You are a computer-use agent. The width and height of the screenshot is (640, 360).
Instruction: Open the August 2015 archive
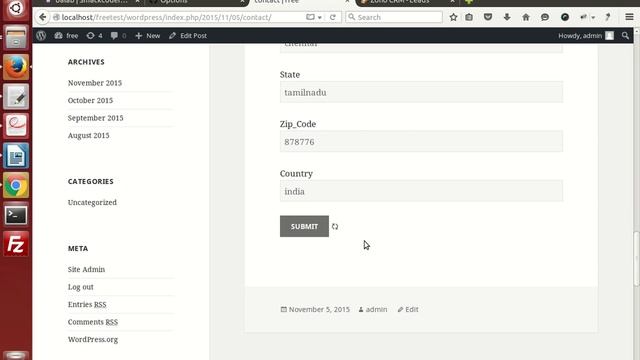point(89,136)
